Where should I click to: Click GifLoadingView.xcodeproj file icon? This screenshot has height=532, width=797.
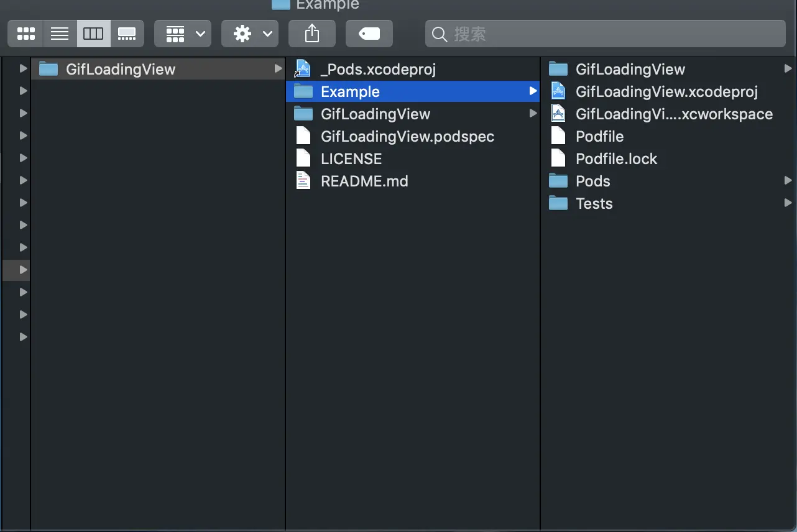point(558,91)
